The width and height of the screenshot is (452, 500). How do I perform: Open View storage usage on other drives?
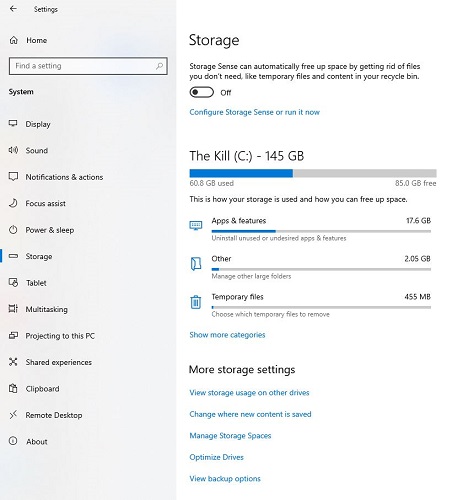tap(249, 393)
